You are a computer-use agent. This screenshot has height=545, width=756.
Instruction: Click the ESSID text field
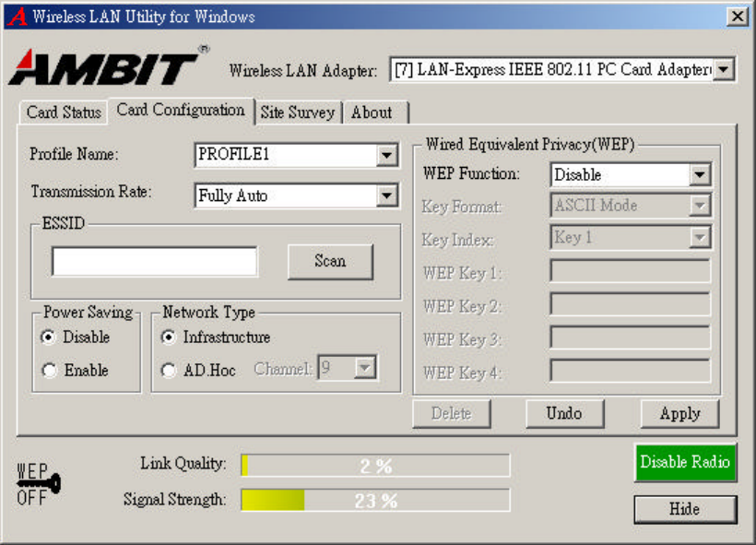[155, 261]
